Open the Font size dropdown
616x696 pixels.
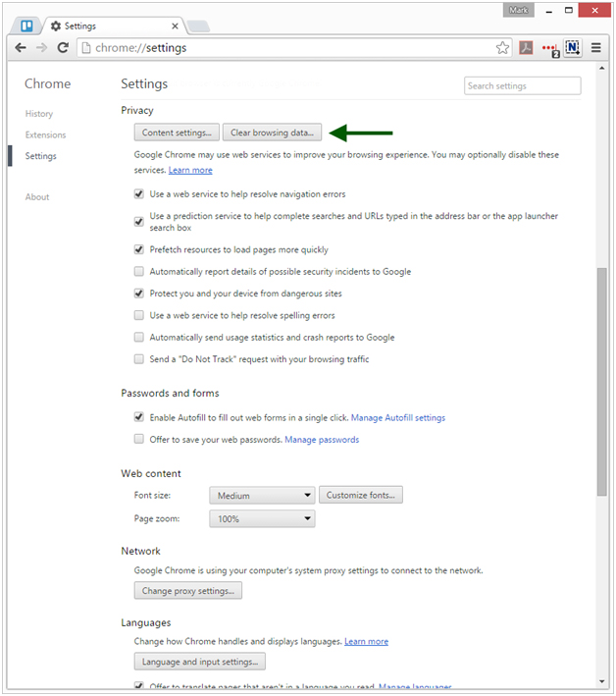262,496
